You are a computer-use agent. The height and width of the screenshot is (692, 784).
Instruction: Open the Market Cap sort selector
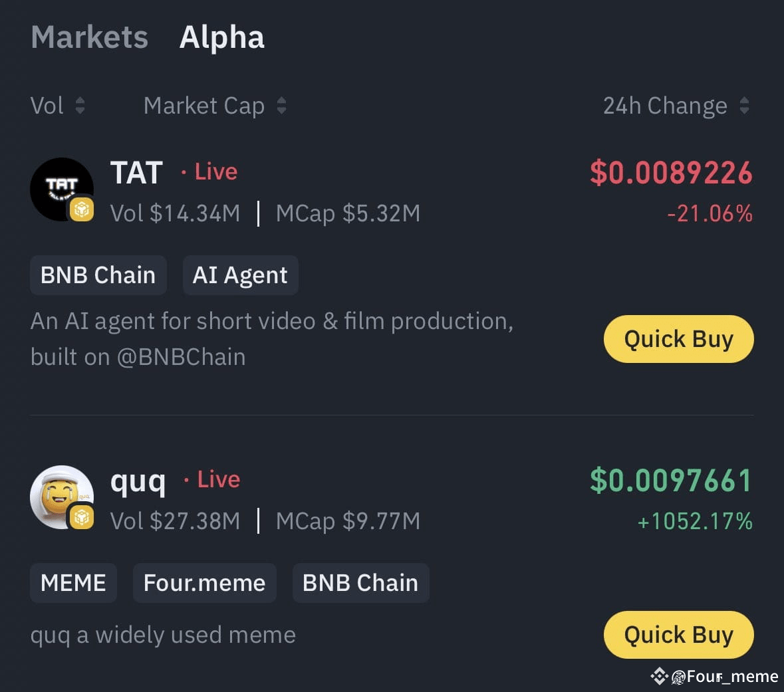click(x=282, y=106)
